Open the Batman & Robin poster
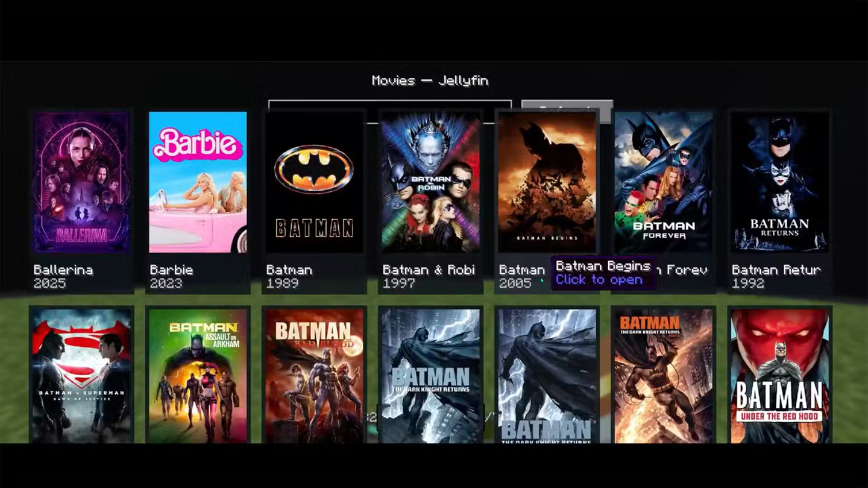This screenshot has height=488, width=868. [430, 182]
